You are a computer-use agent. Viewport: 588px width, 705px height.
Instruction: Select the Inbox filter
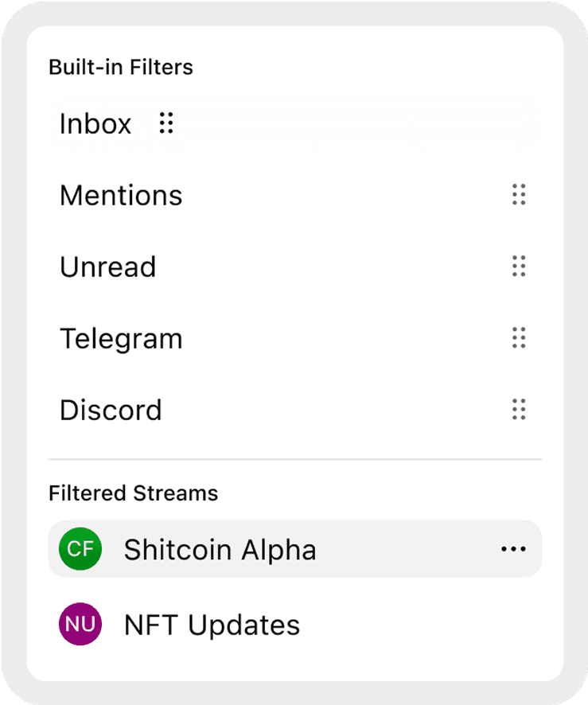click(x=95, y=124)
